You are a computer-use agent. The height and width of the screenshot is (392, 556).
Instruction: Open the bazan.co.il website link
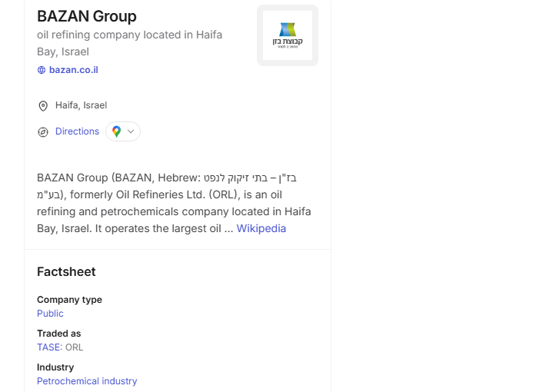(73, 70)
